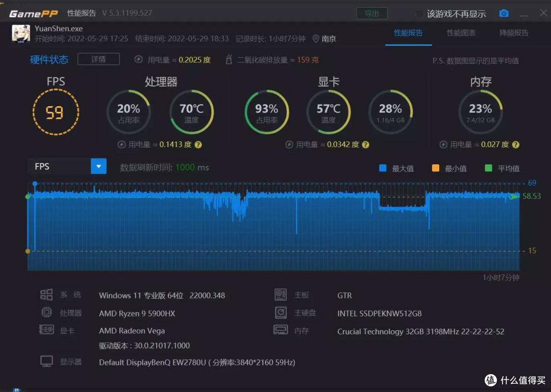
Task: Click the FPS 59 circular gauge
Action: tap(56, 112)
